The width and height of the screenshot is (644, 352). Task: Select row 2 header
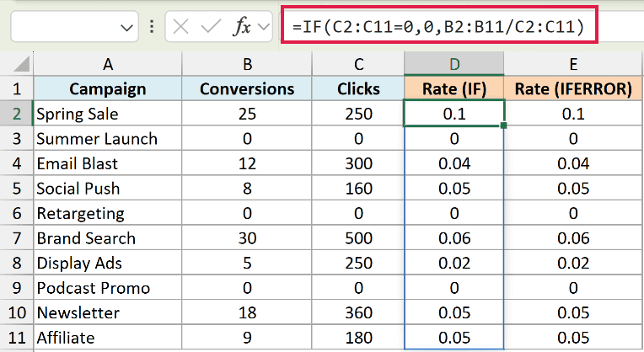click(x=16, y=114)
